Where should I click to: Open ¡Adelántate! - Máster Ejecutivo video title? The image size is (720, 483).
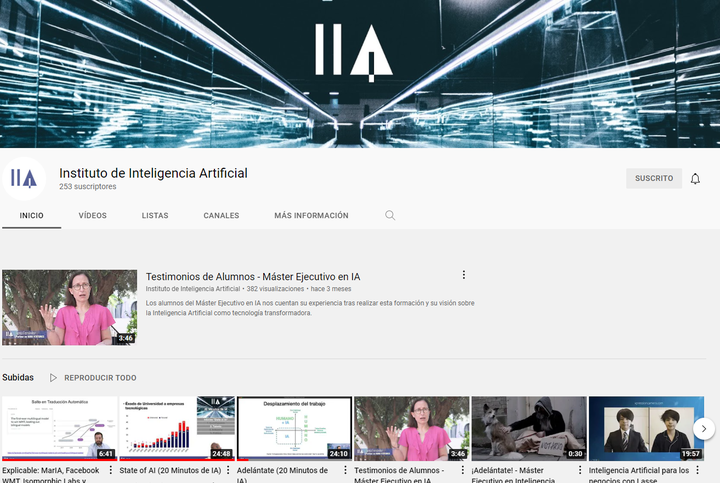click(x=515, y=475)
